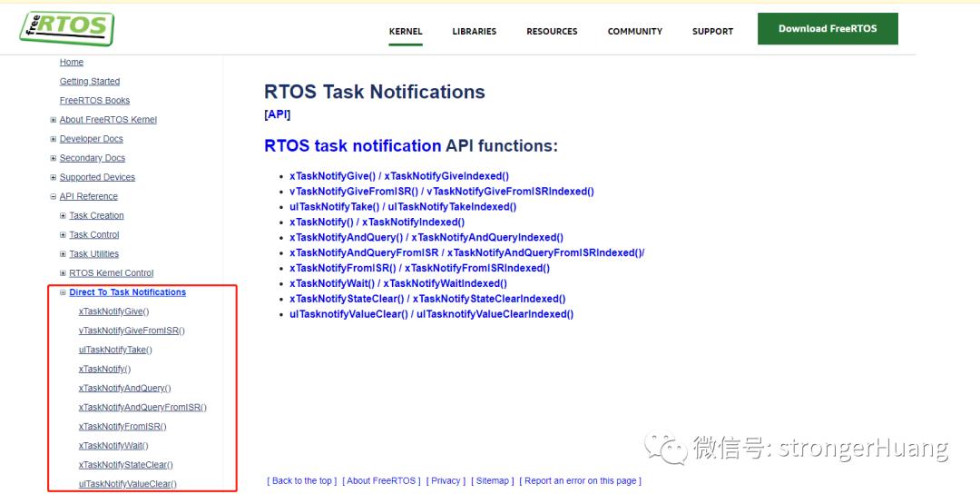
Task: Expand the Task Creation plus icon
Action: click(x=63, y=216)
